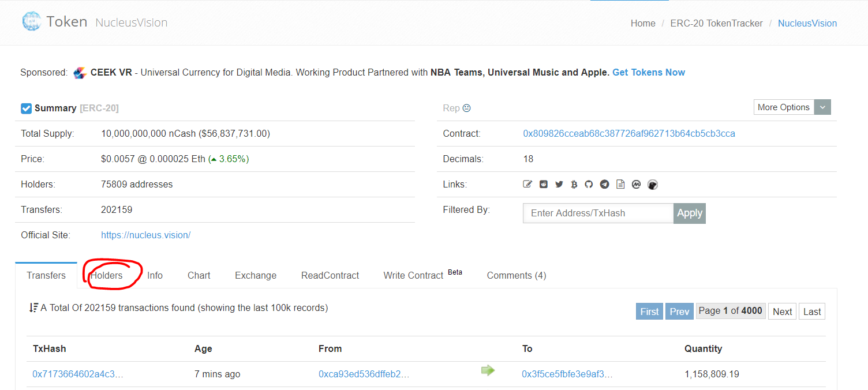Open To address 0x3f5ce5fbfe3e9af3
868x390 pixels.
click(567, 374)
